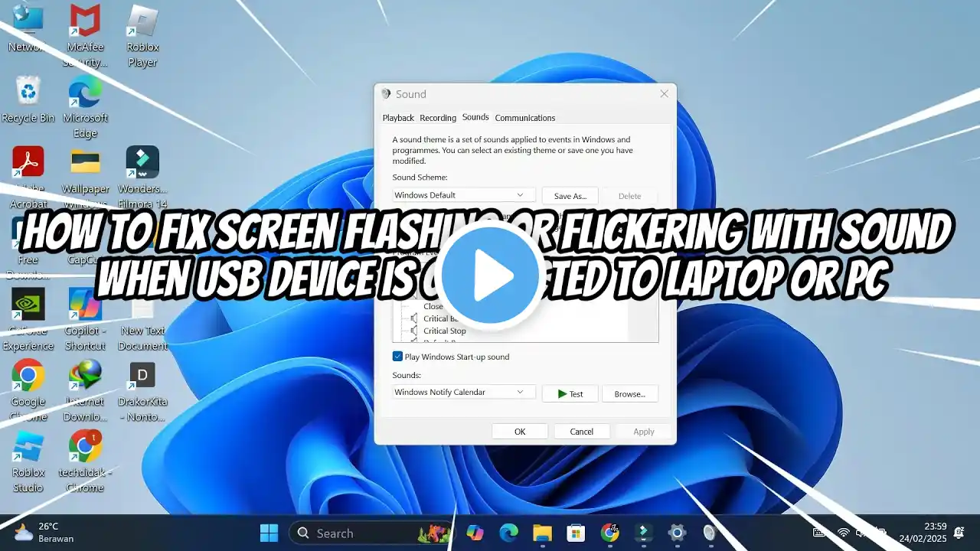Open the Sounds dropdown showing Windows Notify Calendar
980x551 pixels.
(x=464, y=393)
